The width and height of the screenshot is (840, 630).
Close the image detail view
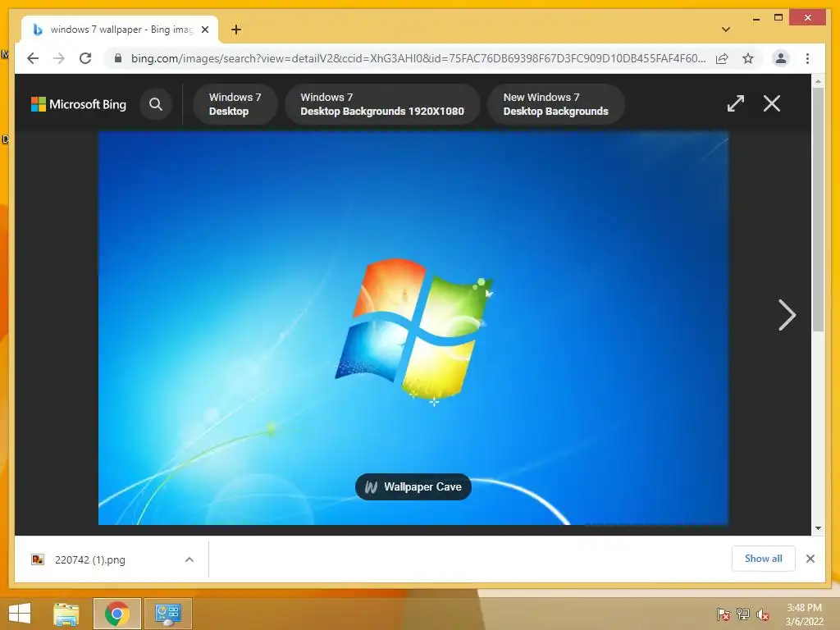coord(771,103)
